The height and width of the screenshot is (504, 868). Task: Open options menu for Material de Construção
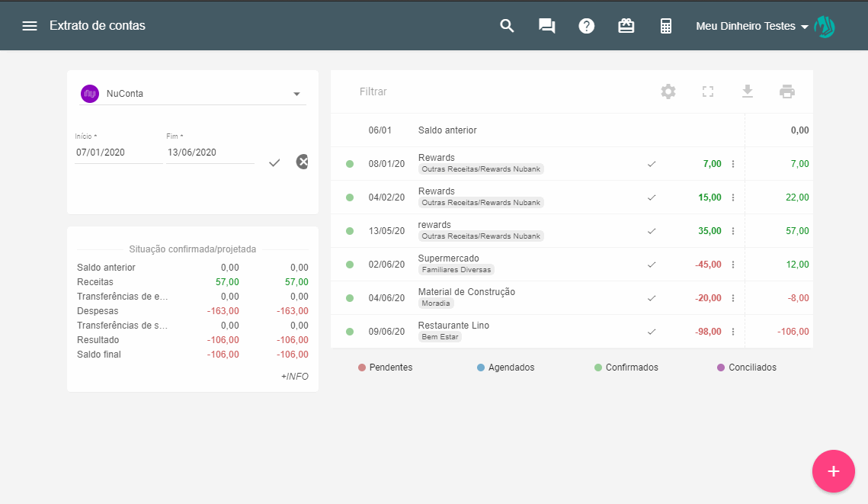[x=733, y=298]
